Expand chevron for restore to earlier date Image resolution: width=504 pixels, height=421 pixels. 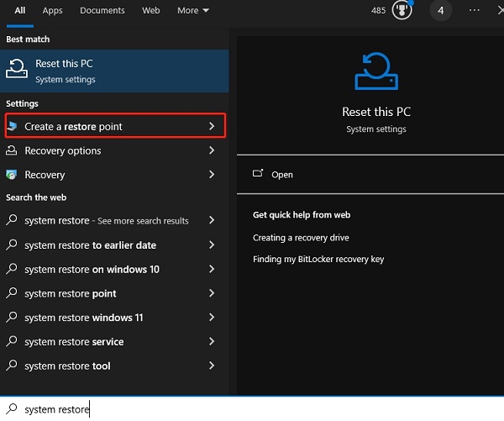(212, 245)
